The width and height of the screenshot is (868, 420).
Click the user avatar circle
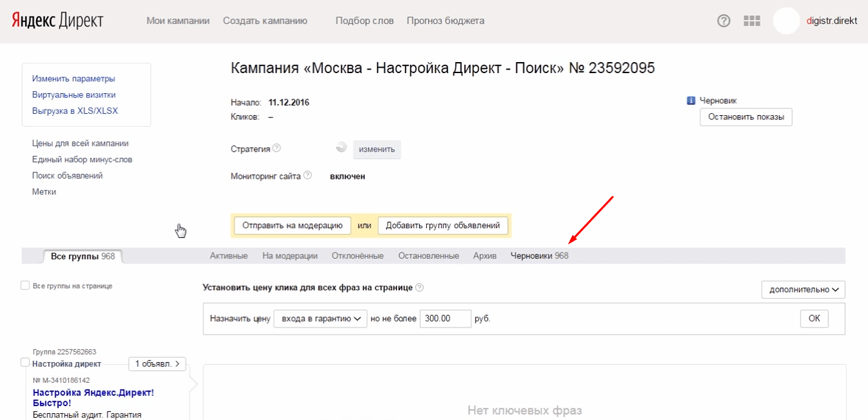[x=786, y=21]
